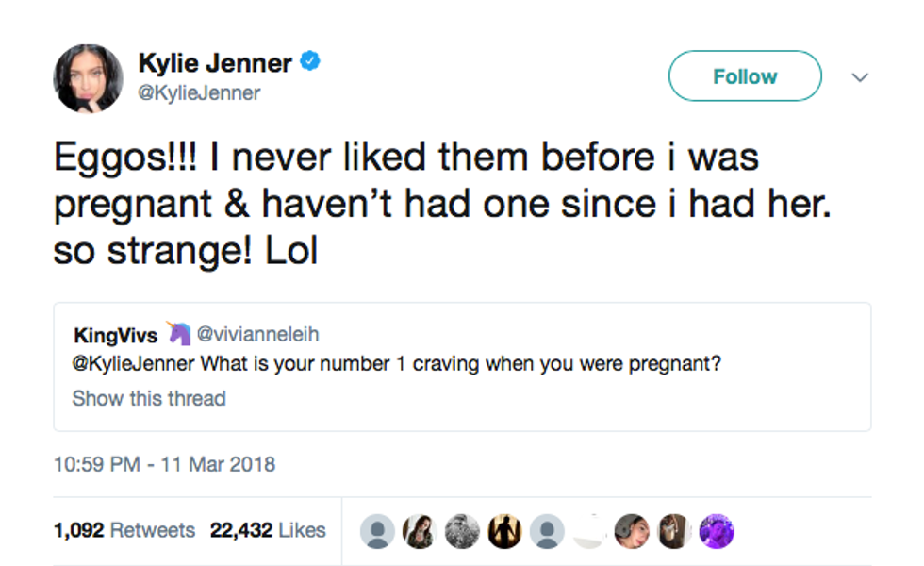Click the @KylieJenner handle under the name
Viewport: 924px width, 566px height.
pos(200,92)
